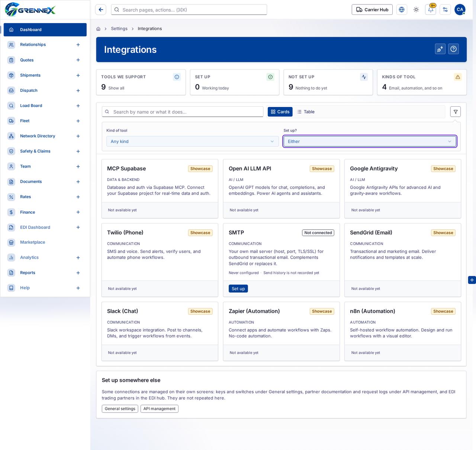Open the Set up? dropdown

point(370,142)
